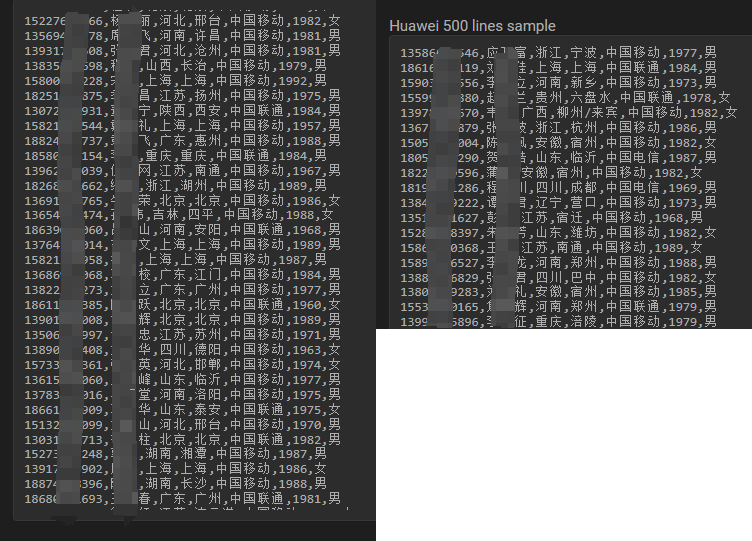Click the line containing 河北,沧州,中国移动,1981
The width and height of the screenshot is (752, 541).
click(182, 50)
